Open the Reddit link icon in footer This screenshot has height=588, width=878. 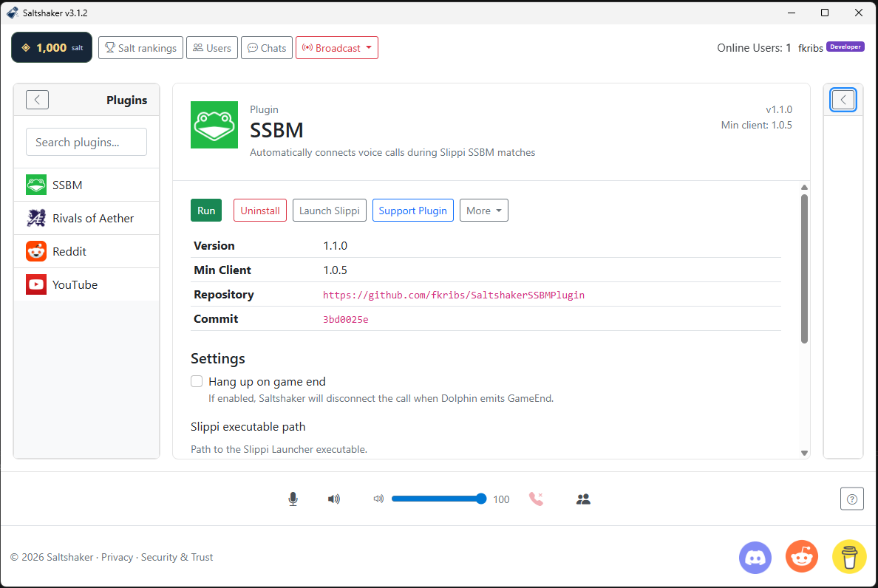click(802, 557)
